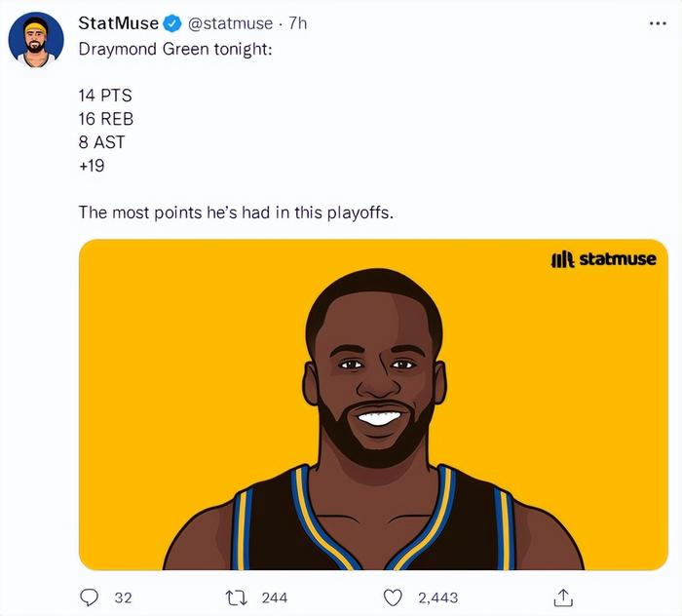This screenshot has width=682, height=616.
Task: Click the "14 PTS" stat line
Action: 104,96
